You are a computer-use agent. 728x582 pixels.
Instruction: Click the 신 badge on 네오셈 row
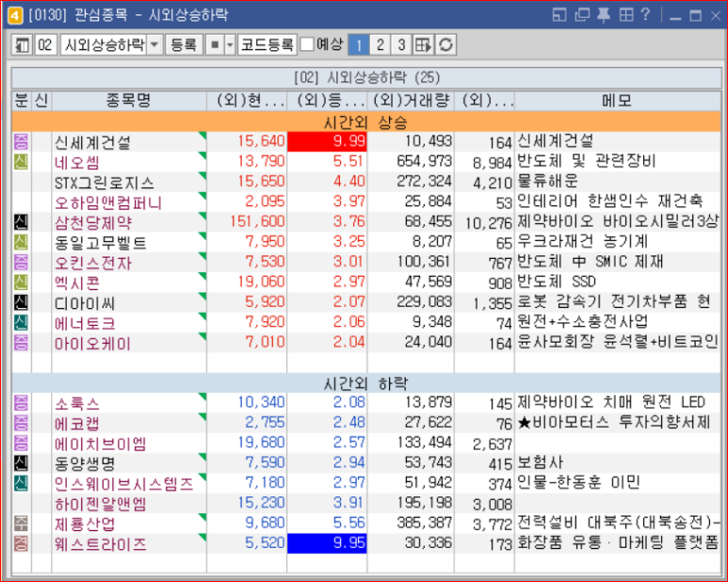tap(21, 162)
